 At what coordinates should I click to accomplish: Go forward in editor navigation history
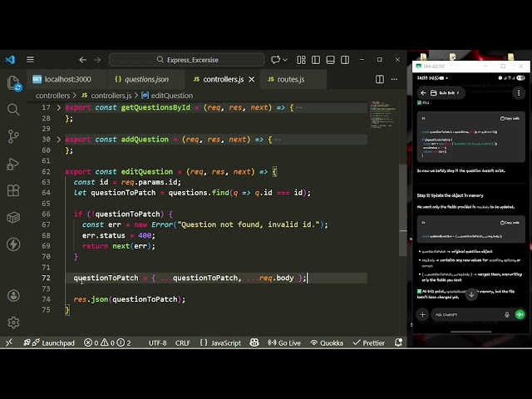pyautogui.click(x=97, y=60)
